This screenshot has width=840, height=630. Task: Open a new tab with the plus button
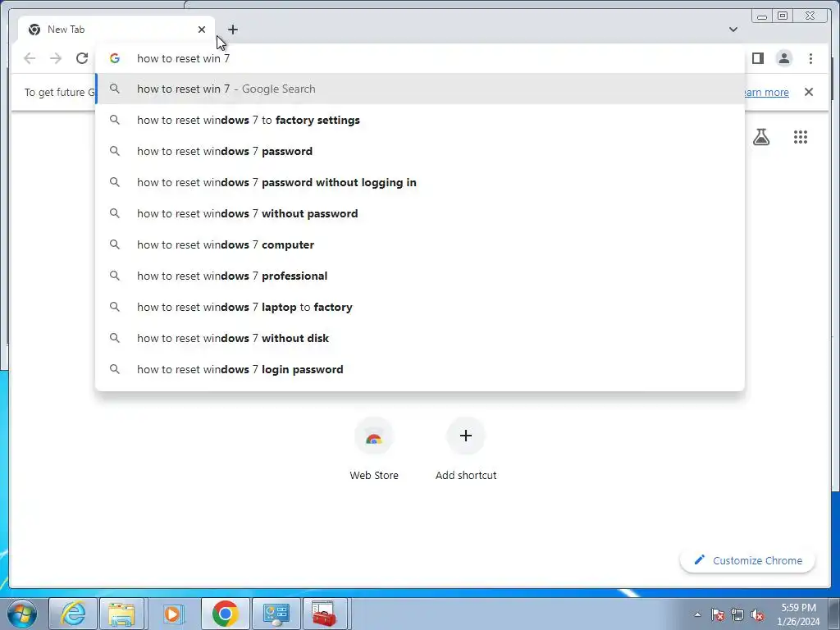click(232, 30)
